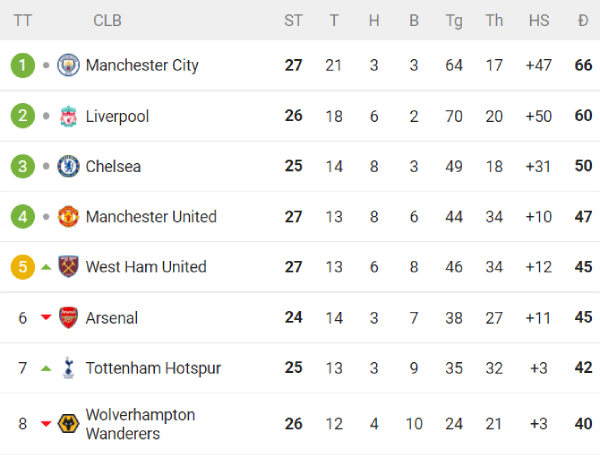
Task: Sort table by the ST column
Action: pos(293,20)
